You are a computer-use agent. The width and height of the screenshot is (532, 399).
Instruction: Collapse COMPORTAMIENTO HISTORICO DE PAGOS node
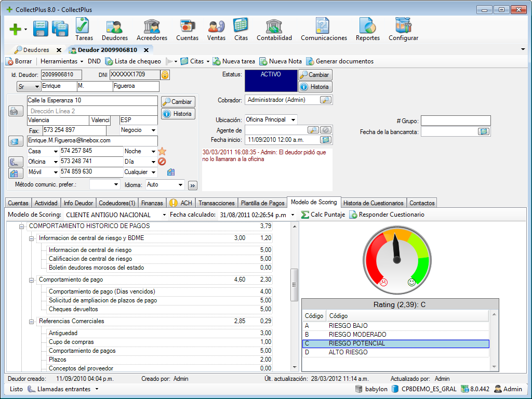coord(21,227)
